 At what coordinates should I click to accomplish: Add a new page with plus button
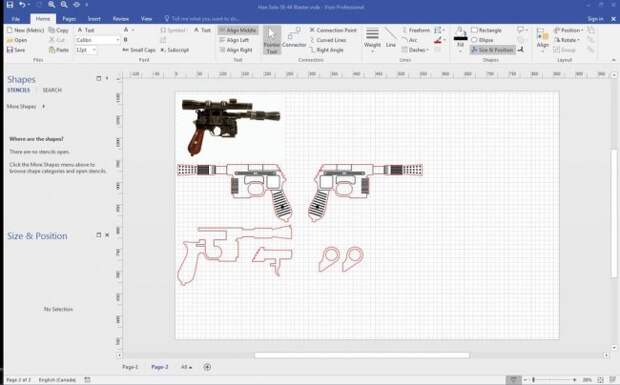click(207, 367)
